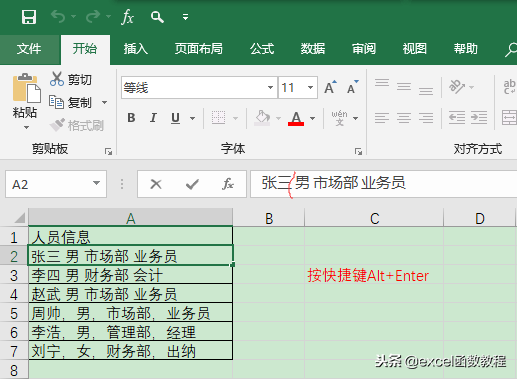Image resolution: width=517 pixels, height=379 pixels.
Task: Click the magnifier search icon in title bar
Action: 157,17
